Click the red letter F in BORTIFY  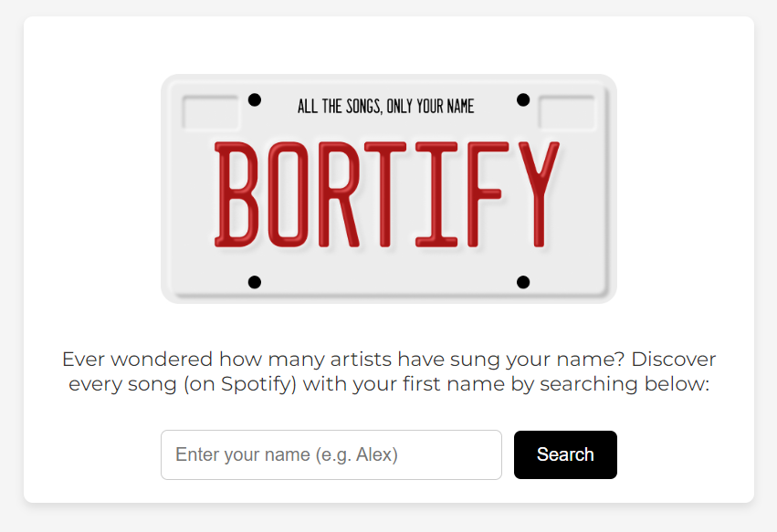coord(488,194)
